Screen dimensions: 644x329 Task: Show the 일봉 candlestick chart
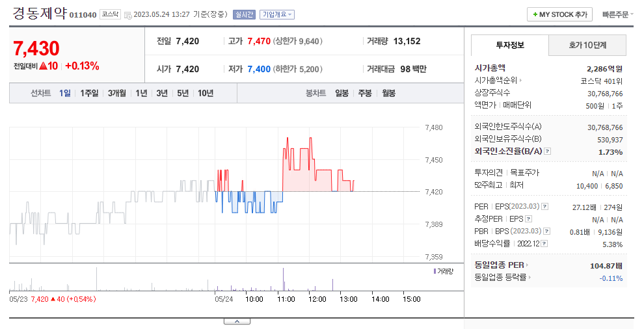point(342,93)
